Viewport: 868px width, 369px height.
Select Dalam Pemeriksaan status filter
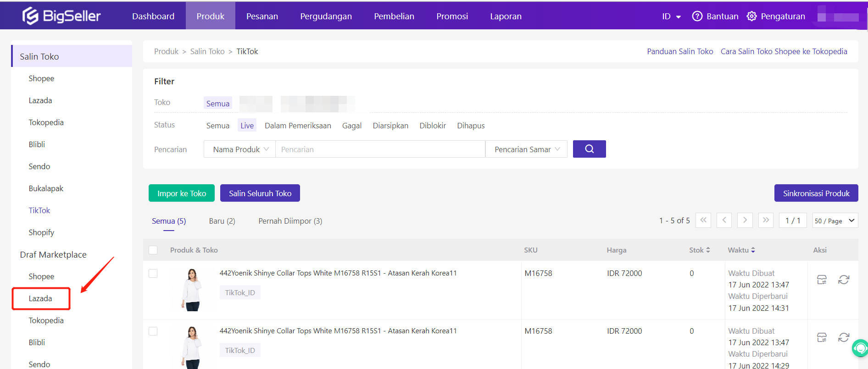tap(298, 126)
